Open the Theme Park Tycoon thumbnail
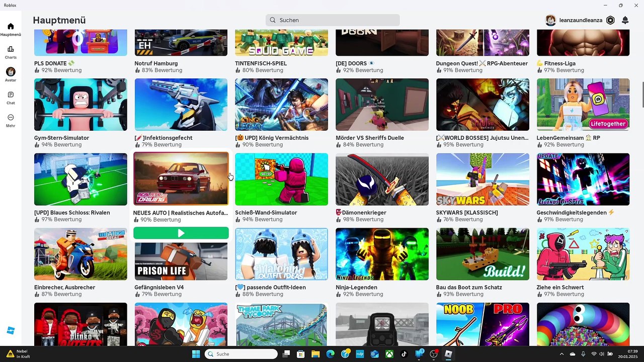 [x=281, y=324]
